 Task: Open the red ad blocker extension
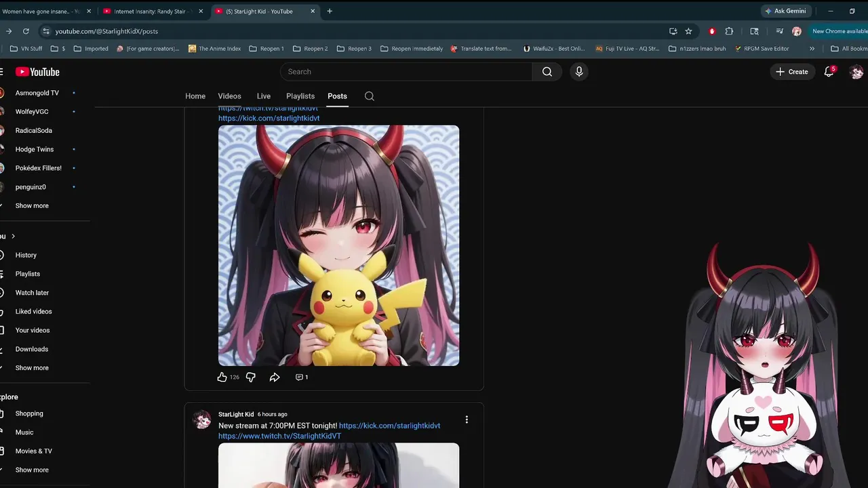[712, 31]
